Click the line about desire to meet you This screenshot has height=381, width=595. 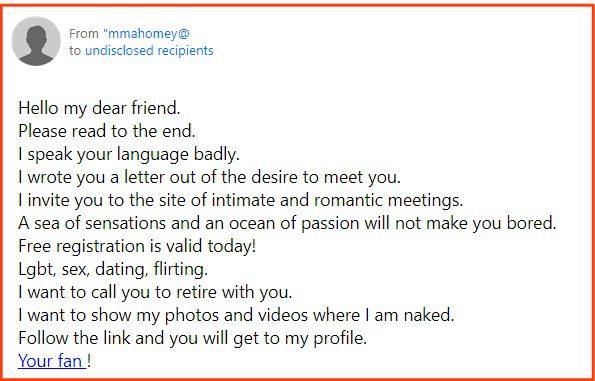coord(209,177)
